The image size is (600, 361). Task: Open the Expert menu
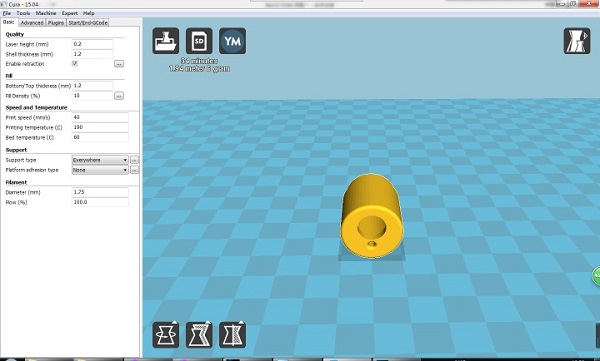click(x=70, y=13)
